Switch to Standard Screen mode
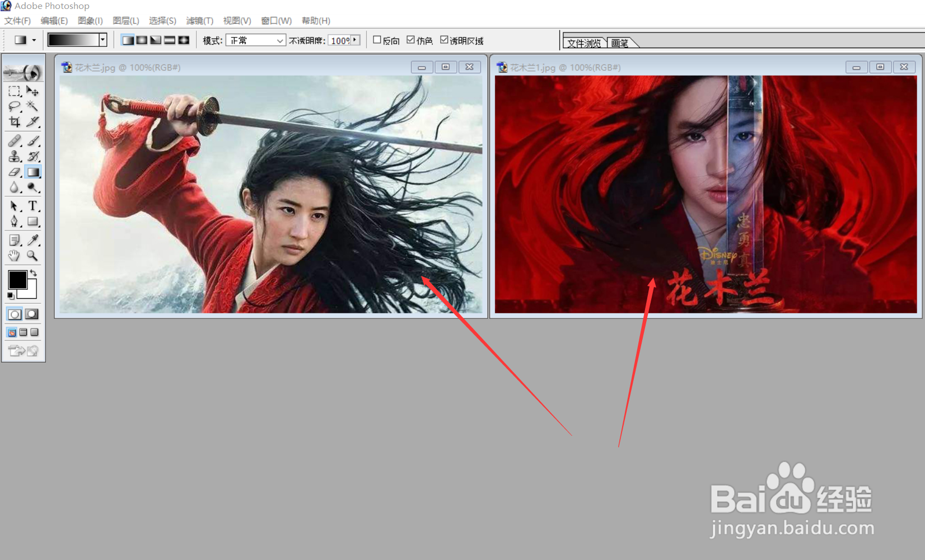 pos(12,332)
